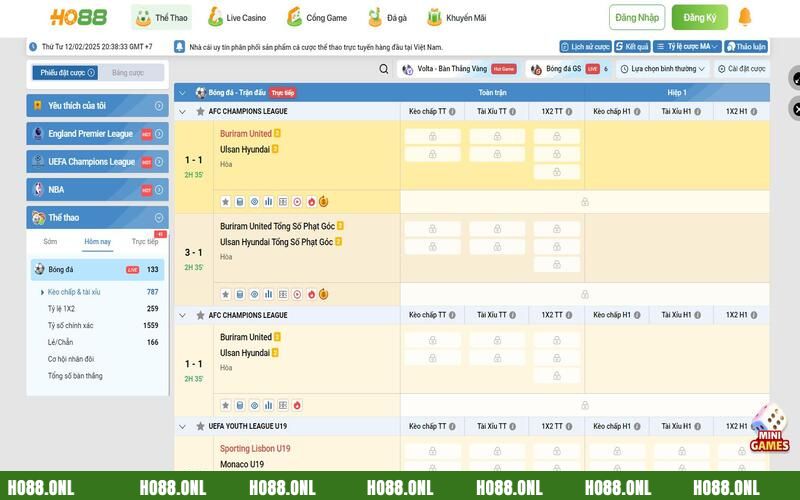Select Tỷ số chính xác in sidebar
Viewport: 800px width, 500px height.
[70, 326]
